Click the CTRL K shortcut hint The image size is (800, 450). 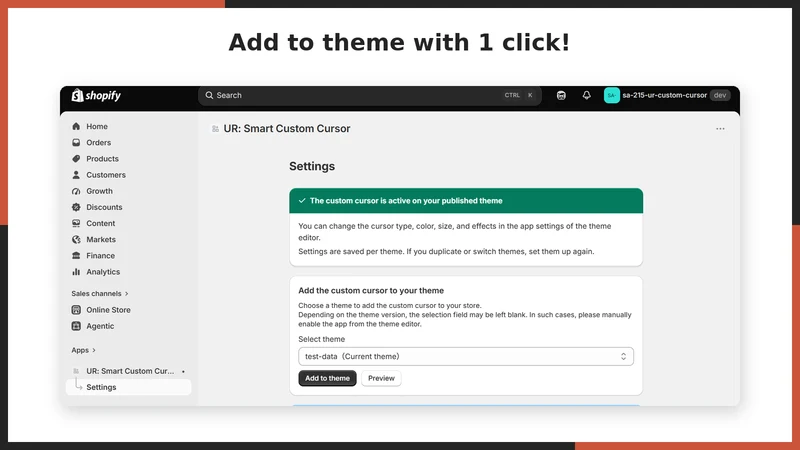(519, 95)
